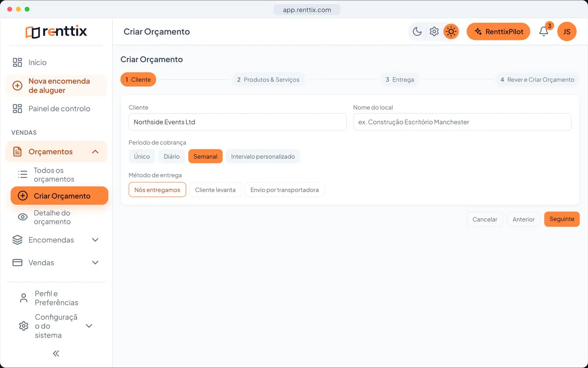Click plus icon of Nova encomenda de aluguer

17,86
